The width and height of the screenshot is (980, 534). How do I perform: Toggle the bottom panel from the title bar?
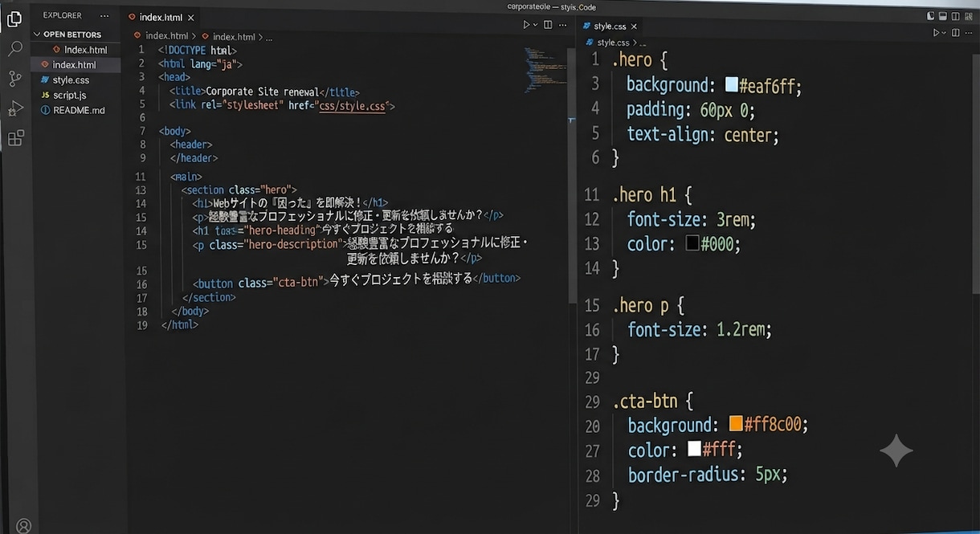coord(944,15)
